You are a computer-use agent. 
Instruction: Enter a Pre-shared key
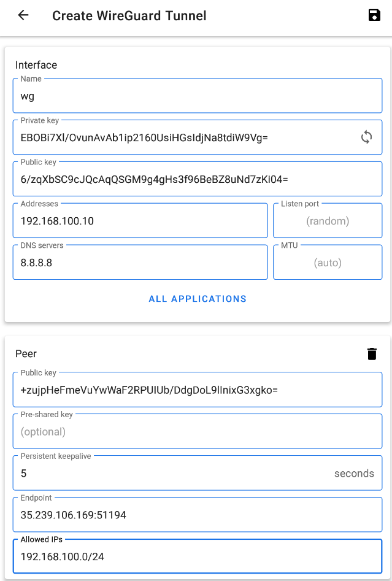[197, 431]
